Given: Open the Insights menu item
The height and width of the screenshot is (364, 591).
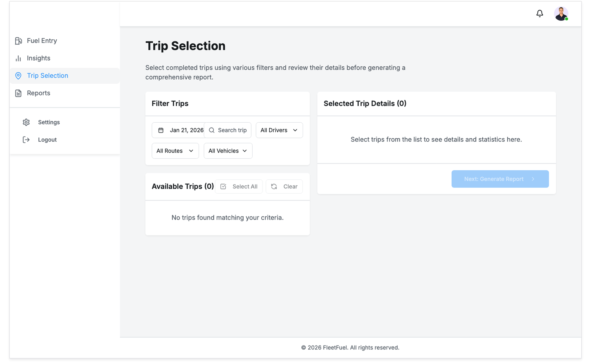Looking at the screenshot, I should pyautogui.click(x=38, y=58).
